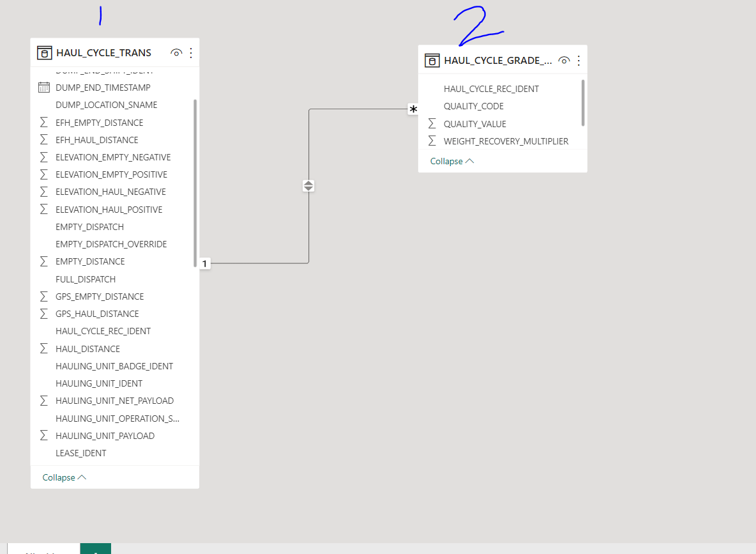Viewport: 756px width, 554px height.
Task: Click sigma icon of ELEVATION_EMPTY_POSITIVE
Action: 44,174
